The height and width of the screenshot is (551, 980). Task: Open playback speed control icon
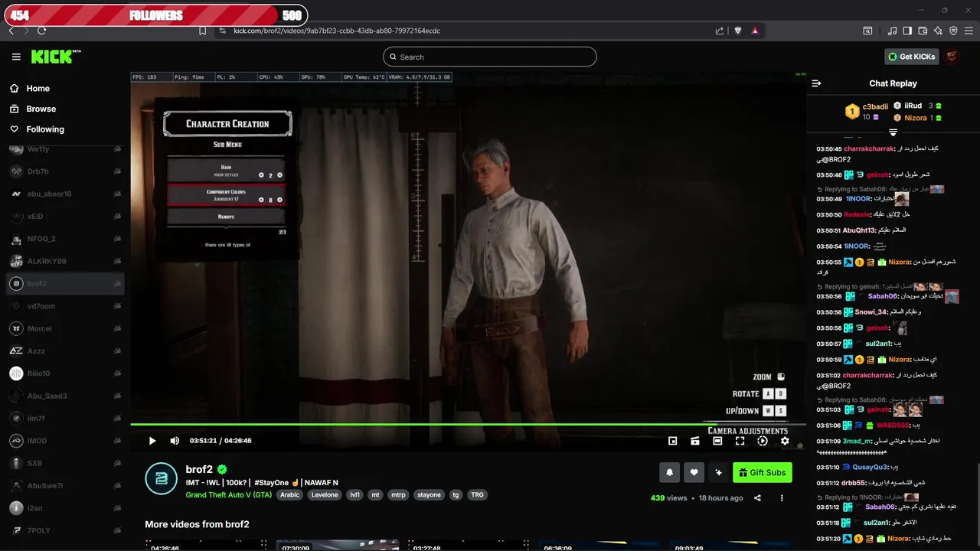click(763, 441)
